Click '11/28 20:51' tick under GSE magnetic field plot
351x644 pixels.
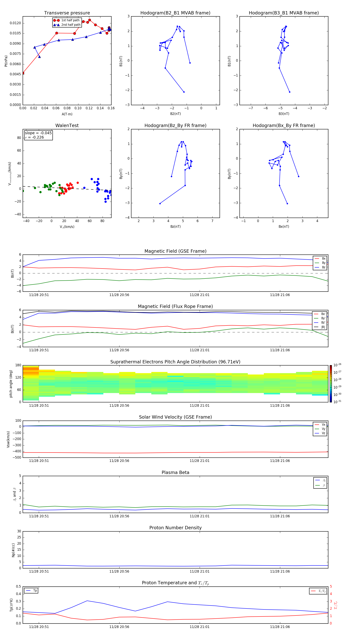[x=39, y=295]
